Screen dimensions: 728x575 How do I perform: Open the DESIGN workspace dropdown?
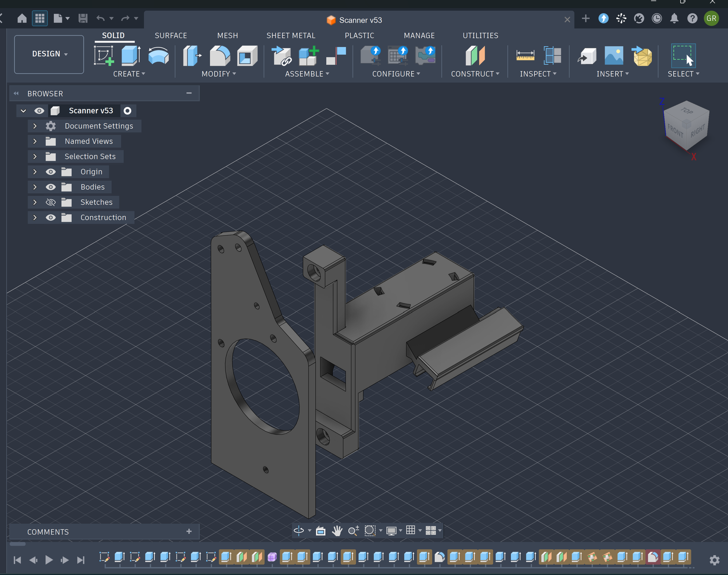pyautogui.click(x=49, y=54)
